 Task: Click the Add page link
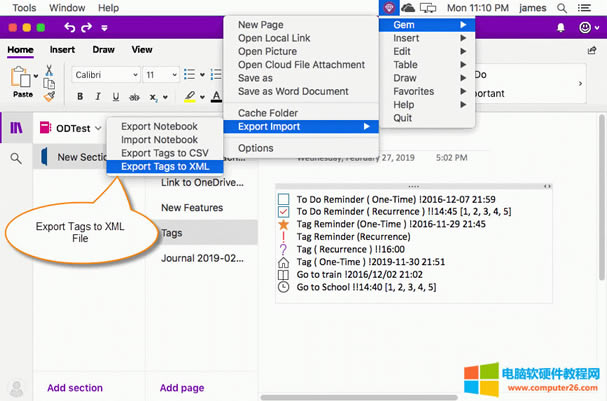tap(182, 388)
